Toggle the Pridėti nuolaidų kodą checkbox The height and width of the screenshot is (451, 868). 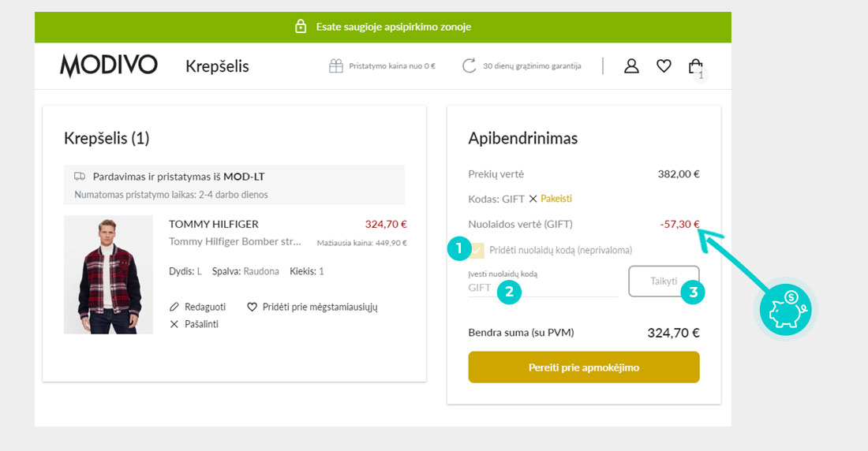(x=476, y=250)
